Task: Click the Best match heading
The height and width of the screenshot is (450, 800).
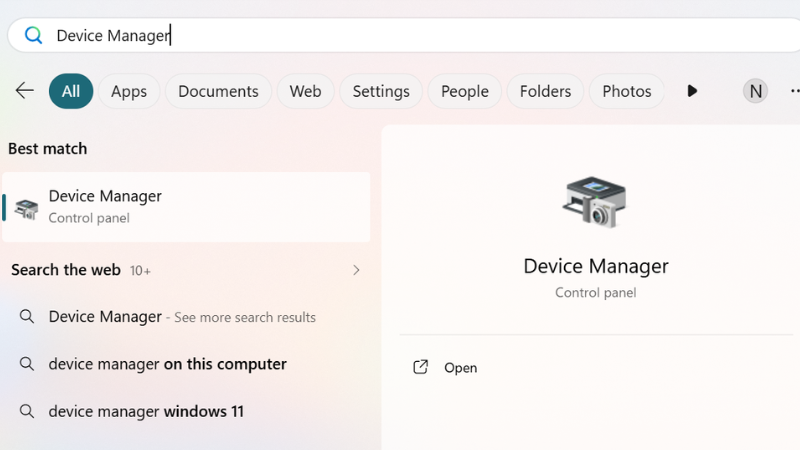Action: point(47,148)
